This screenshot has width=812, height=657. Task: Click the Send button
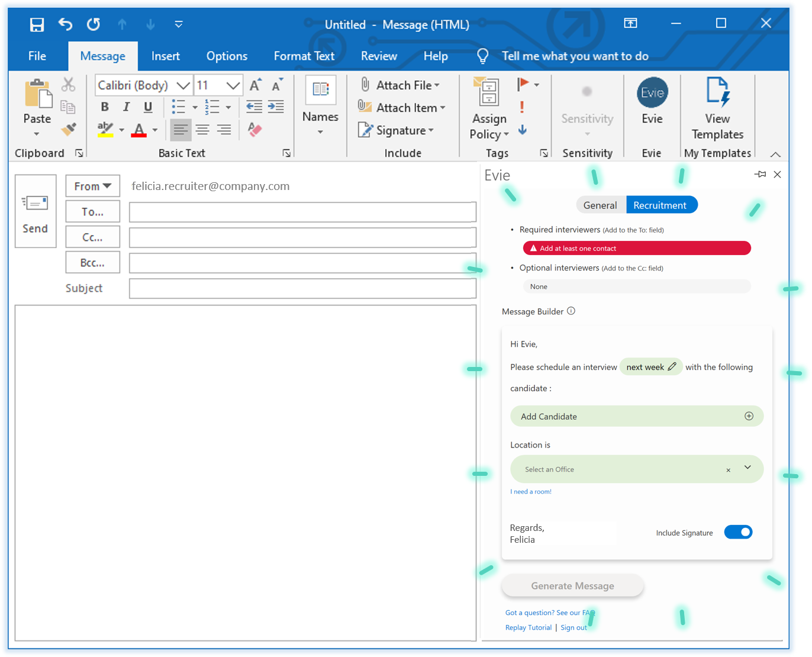tap(36, 211)
